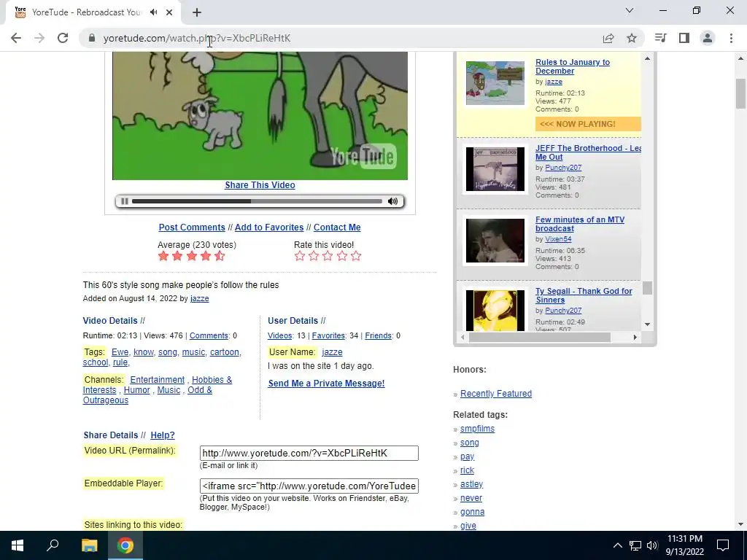
Task: Open Windows Start menu
Action: click(x=18, y=545)
